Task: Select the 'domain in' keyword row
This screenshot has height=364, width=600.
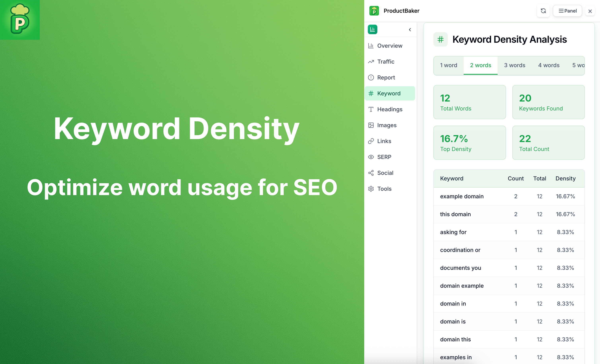Action: [x=509, y=304]
